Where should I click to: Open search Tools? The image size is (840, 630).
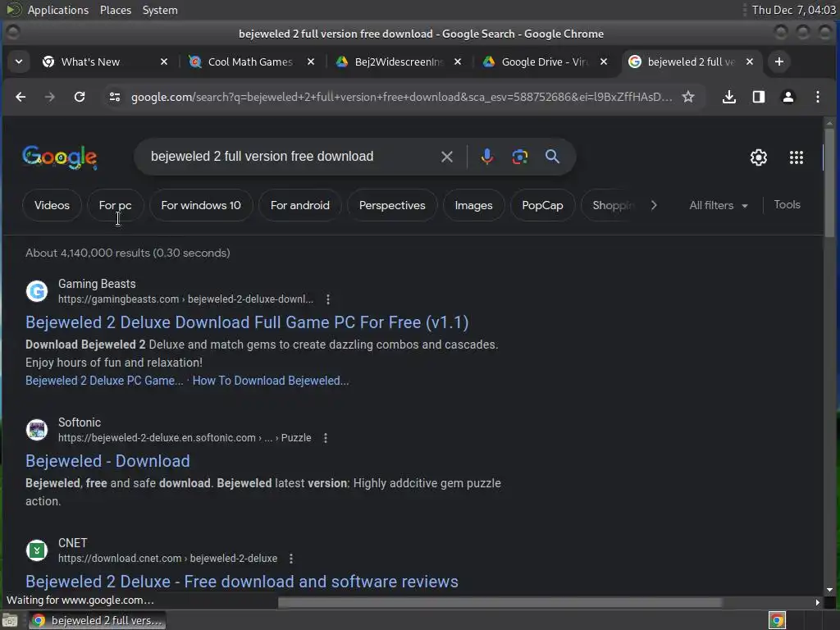[787, 204]
